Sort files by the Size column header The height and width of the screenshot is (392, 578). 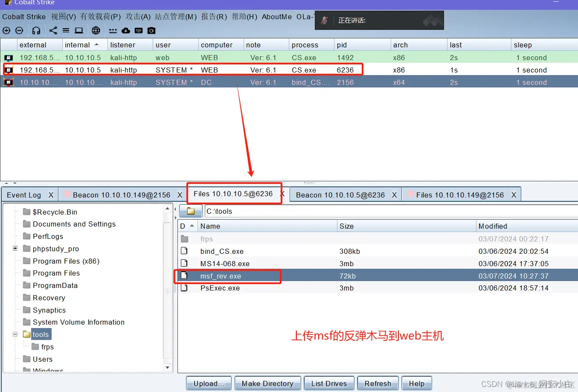click(407, 226)
